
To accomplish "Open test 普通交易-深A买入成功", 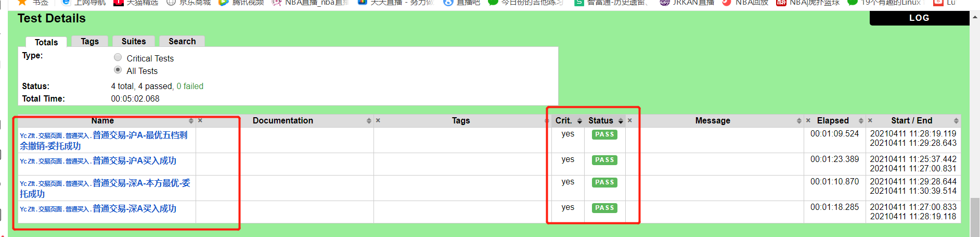I will point(134,209).
